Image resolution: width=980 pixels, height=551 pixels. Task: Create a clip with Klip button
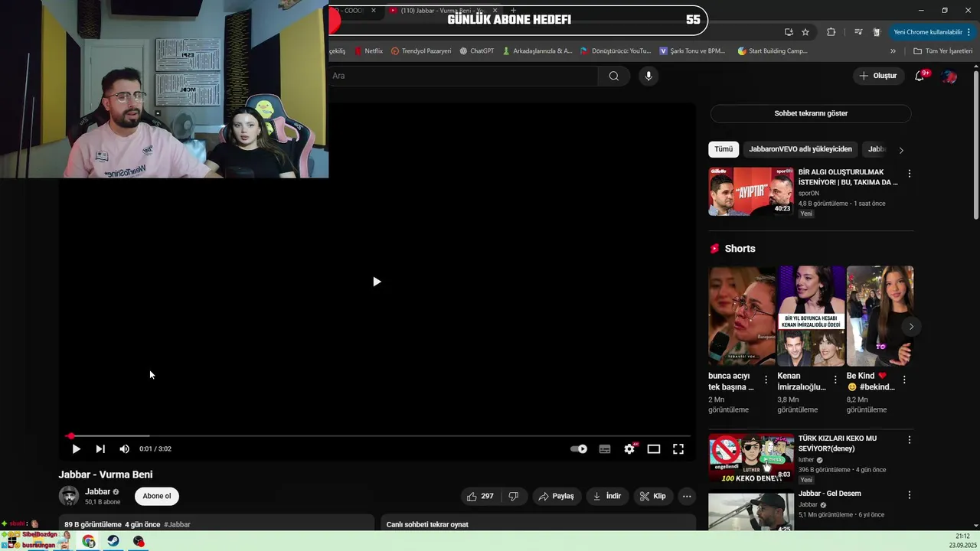pos(653,496)
